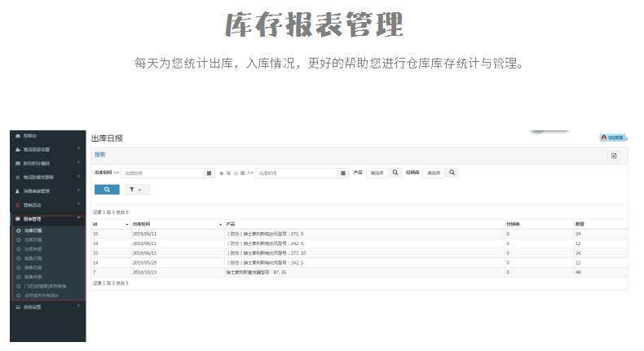
Task: Click quantity cell 48 in the last row
Action: pyautogui.click(x=578, y=273)
